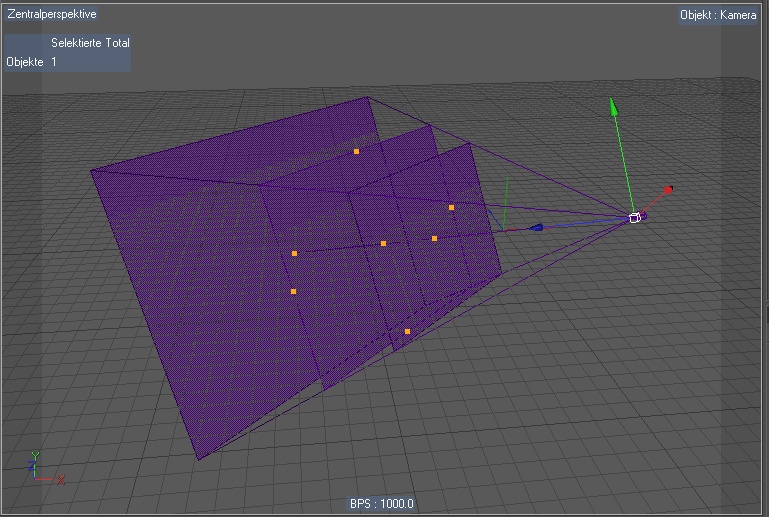Click the blue Z-axis arrowhead
This screenshot has height=517, width=769.
tap(537, 228)
